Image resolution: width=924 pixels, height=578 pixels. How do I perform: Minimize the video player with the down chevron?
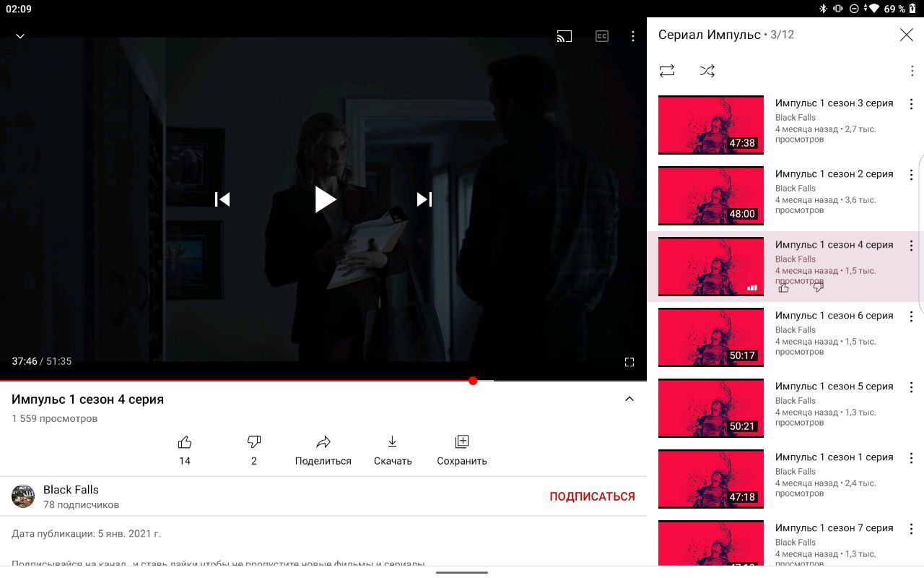(20, 36)
